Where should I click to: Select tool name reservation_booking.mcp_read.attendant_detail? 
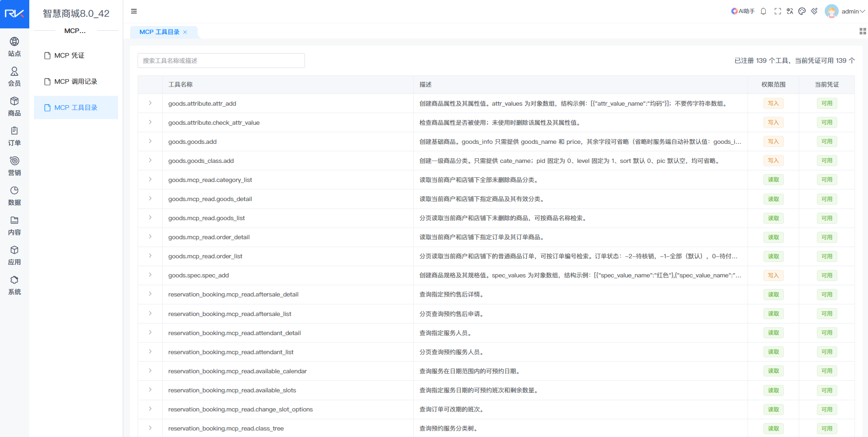coord(234,333)
